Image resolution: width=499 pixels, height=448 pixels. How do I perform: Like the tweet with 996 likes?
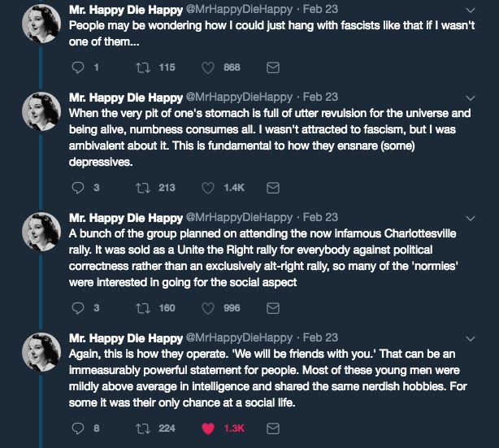[x=208, y=308]
